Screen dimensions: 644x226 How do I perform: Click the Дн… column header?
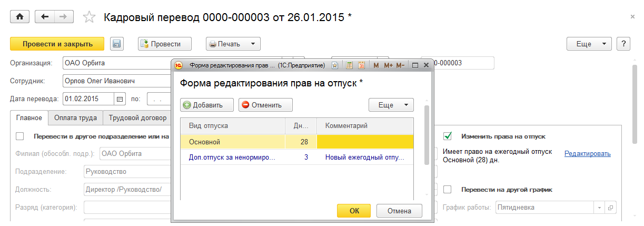[301, 126]
